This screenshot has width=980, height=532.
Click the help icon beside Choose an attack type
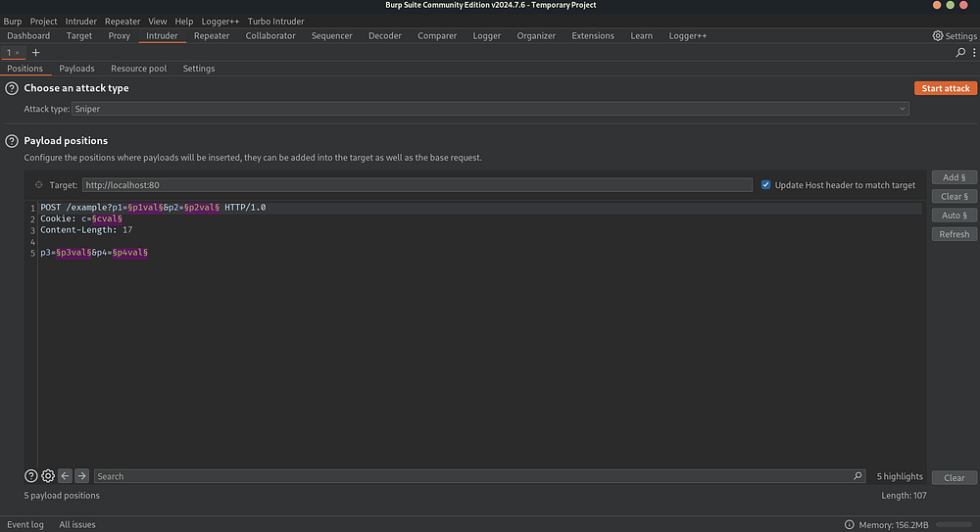pyautogui.click(x=12, y=89)
